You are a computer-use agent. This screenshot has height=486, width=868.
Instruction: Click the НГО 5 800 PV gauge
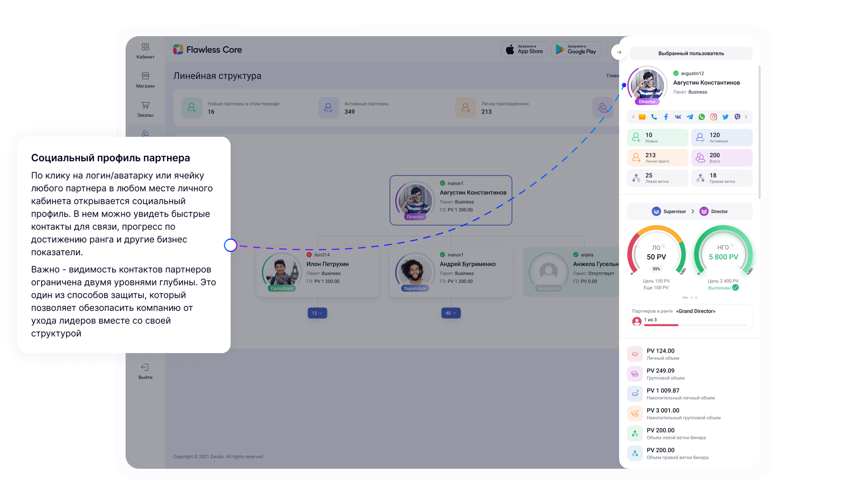(723, 251)
